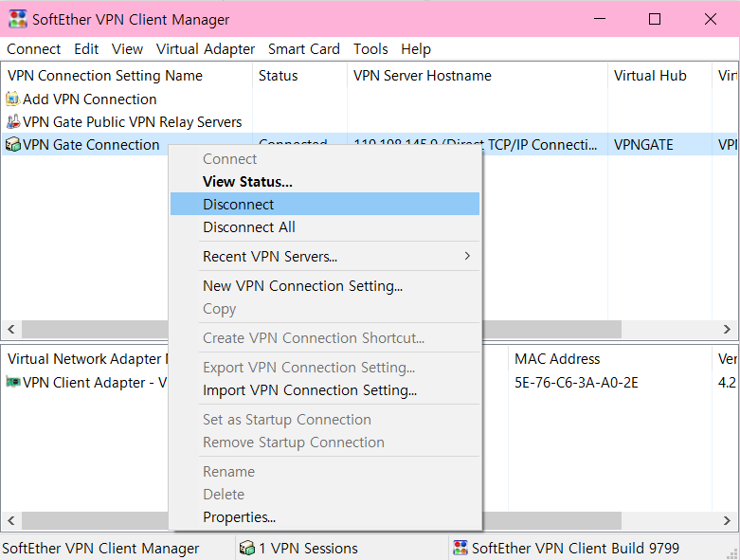This screenshot has width=740, height=560.
Task: Click the VPN Gate Public Relay Servers icon
Action: tap(12, 121)
